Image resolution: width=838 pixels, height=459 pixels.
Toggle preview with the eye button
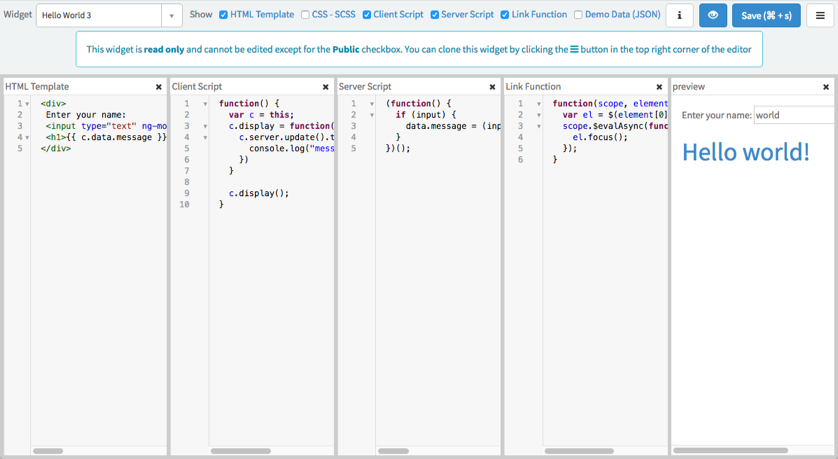pos(713,15)
